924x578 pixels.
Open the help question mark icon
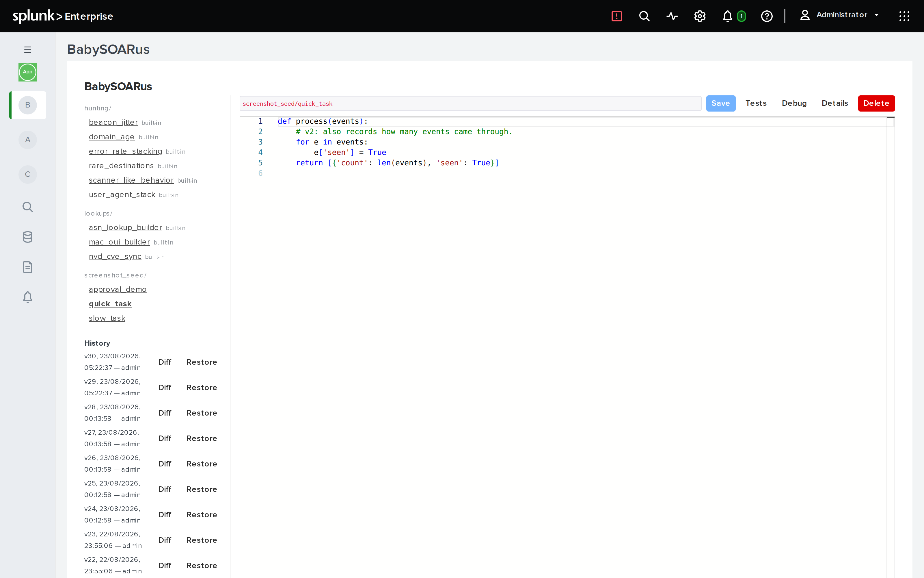tap(767, 16)
